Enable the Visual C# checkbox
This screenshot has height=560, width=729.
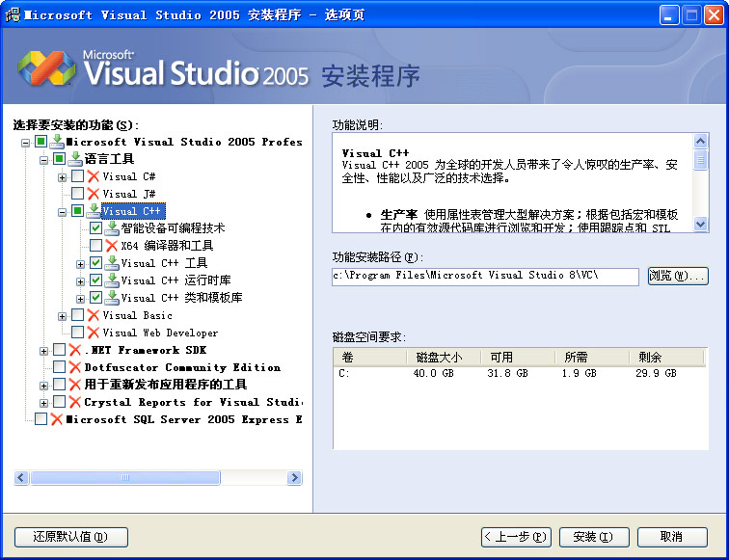click(x=78, y=175)
